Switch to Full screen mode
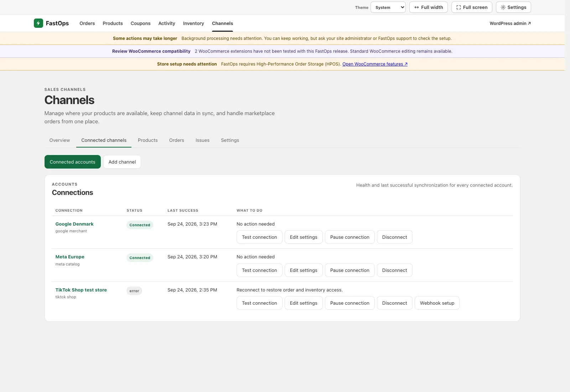Image resolution: width=570 pixels, height=392 pixels. [472, 7]
